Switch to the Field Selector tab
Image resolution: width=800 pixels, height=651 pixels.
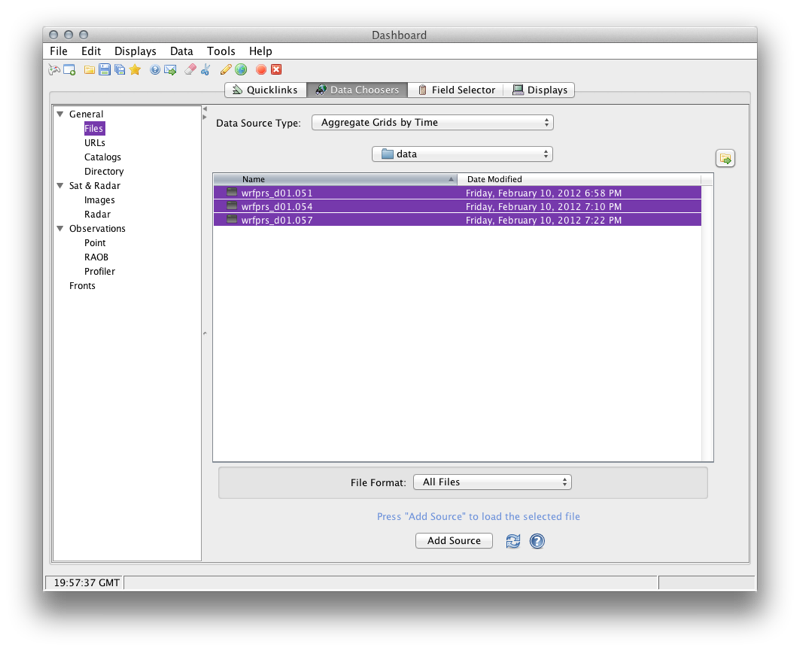click(x=456, y=90)
